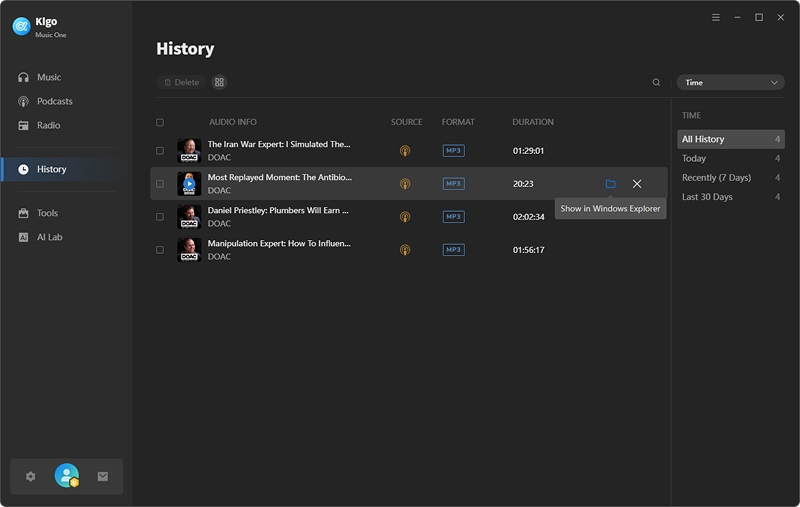Click MP3 badge for Most Replayed Moment

click(454, 184)
